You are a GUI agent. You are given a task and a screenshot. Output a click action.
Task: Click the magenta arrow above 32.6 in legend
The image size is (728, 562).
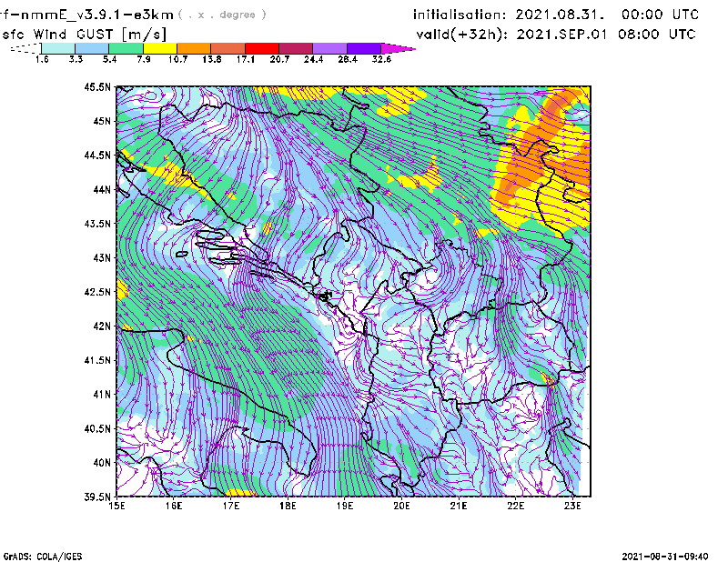(x=397, y=48)
